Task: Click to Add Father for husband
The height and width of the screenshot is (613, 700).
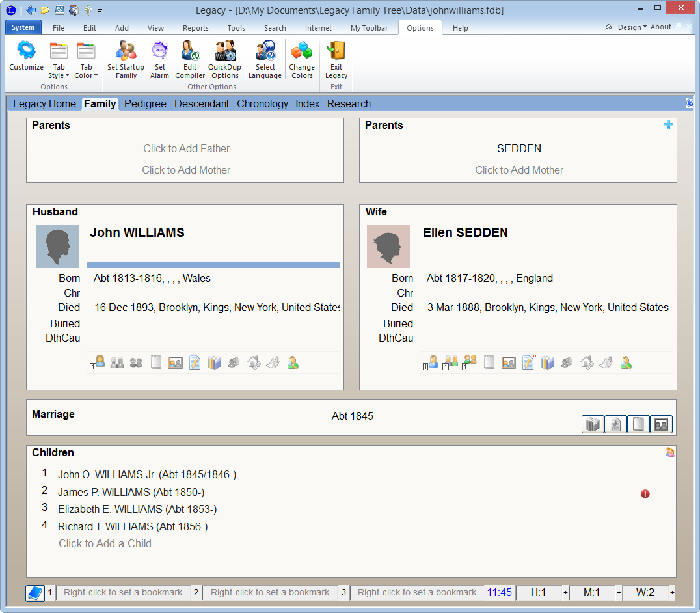Action: [186, 148]
